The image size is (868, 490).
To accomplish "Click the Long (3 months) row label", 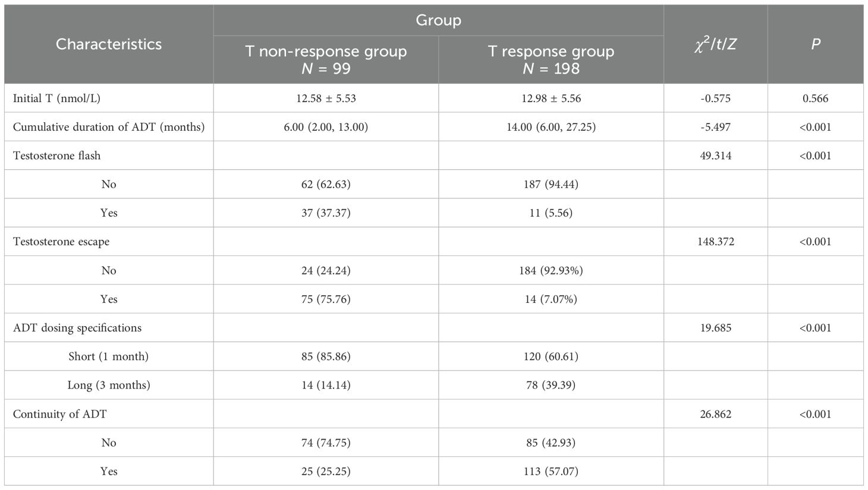I will pyautogui.click(x=109, y=385).
